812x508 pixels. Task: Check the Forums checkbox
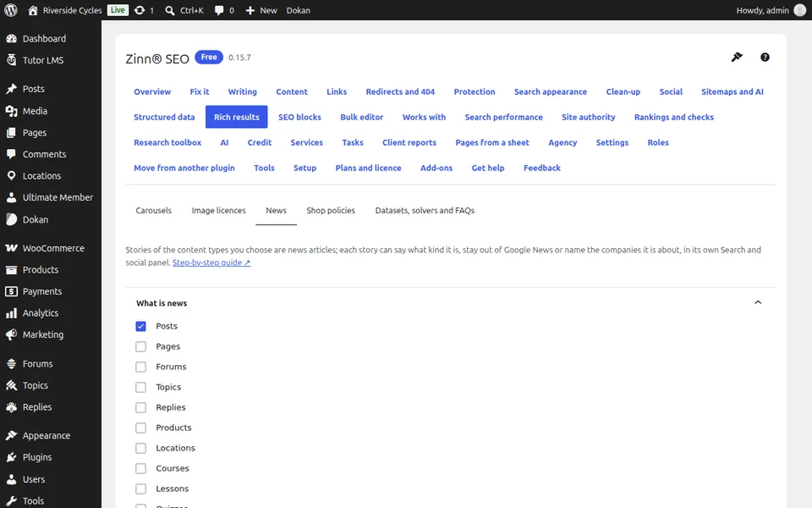141,367
